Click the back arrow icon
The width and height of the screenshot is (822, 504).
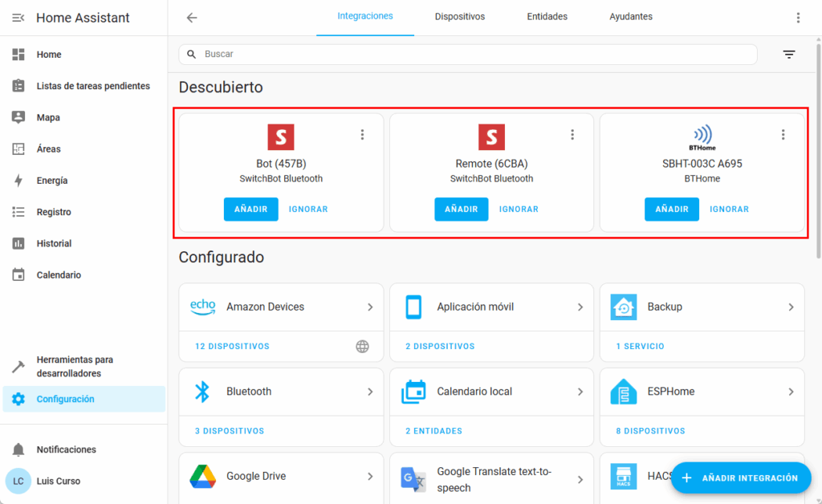[192, 18]
